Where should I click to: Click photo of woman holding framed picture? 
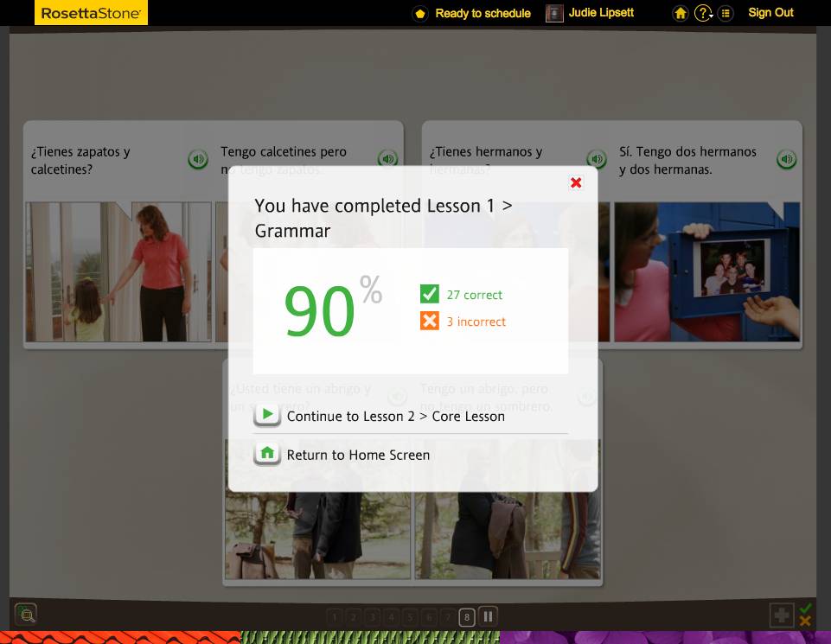[x=706, y=271]
